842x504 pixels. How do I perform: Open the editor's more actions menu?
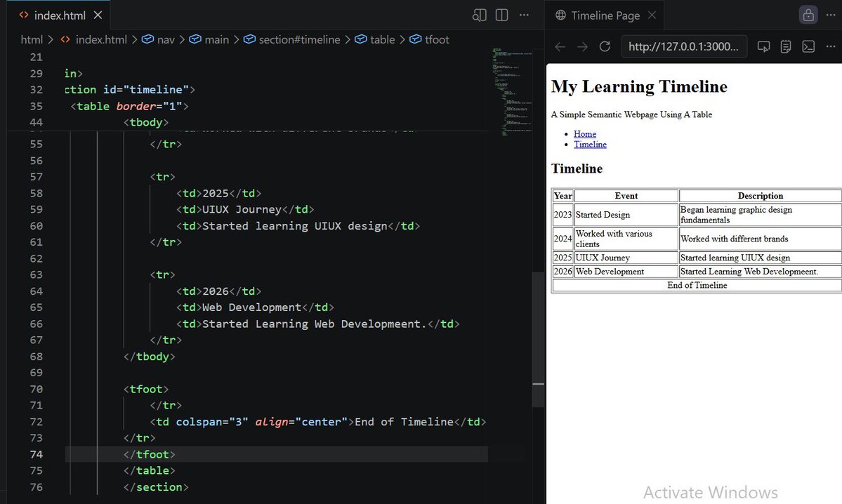(524, 15)
